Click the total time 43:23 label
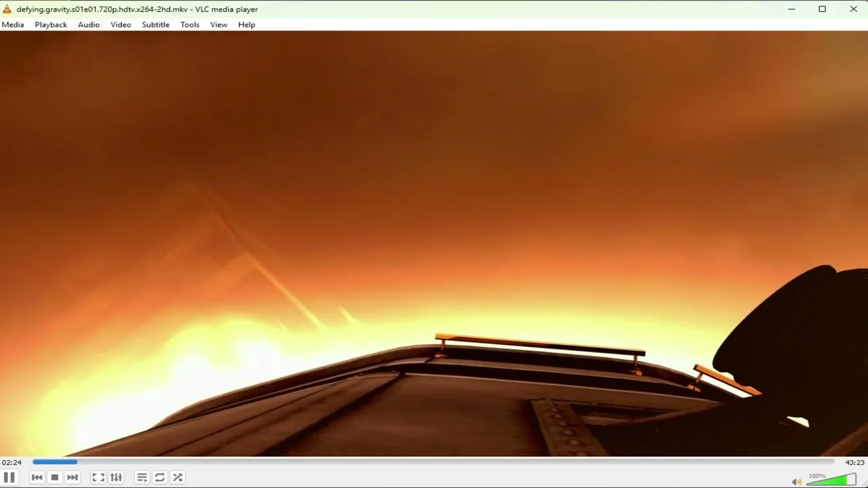The height and width of the screenshot is (488, 868). click(855, 462)
